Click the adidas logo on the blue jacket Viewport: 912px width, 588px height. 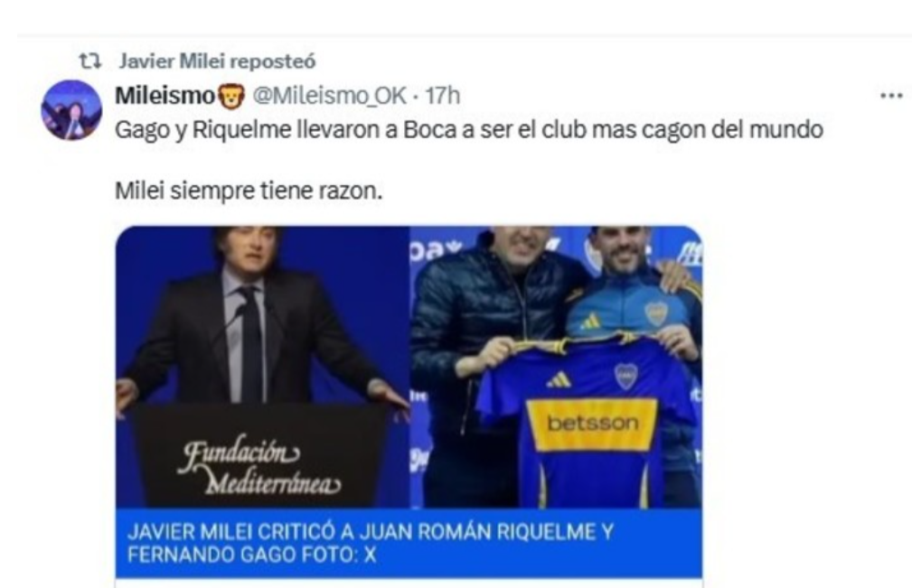[x=590, y=321]
